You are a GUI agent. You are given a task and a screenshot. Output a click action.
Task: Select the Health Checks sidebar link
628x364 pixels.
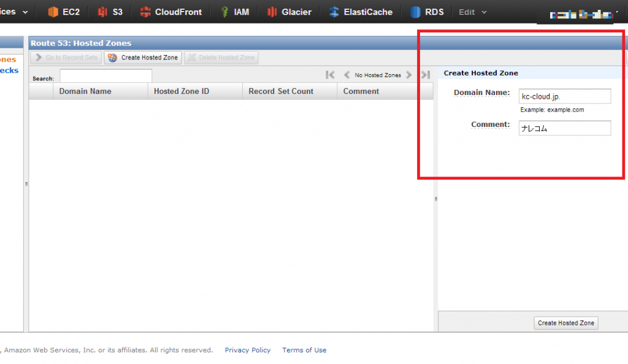[x=9, y=70]
